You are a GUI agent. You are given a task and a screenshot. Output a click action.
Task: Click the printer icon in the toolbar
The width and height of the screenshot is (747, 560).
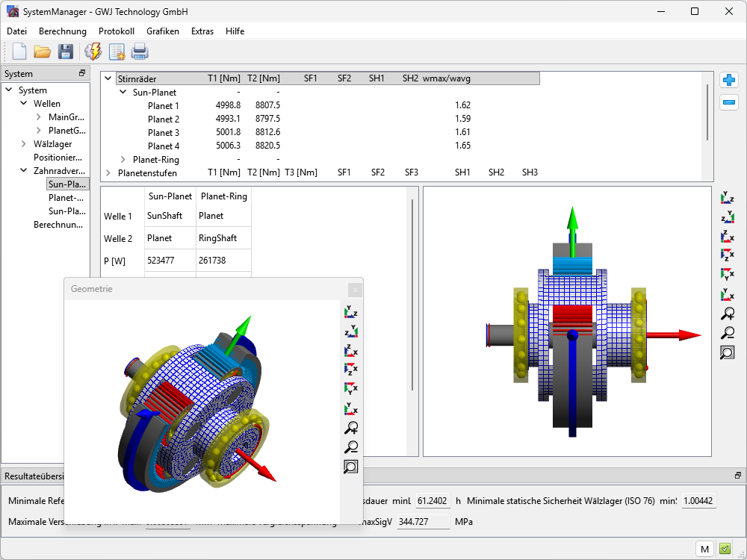click(x=140, y=52)
